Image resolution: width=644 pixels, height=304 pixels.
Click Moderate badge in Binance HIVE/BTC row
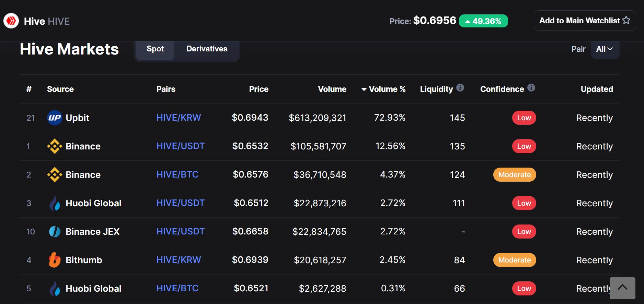515,175
